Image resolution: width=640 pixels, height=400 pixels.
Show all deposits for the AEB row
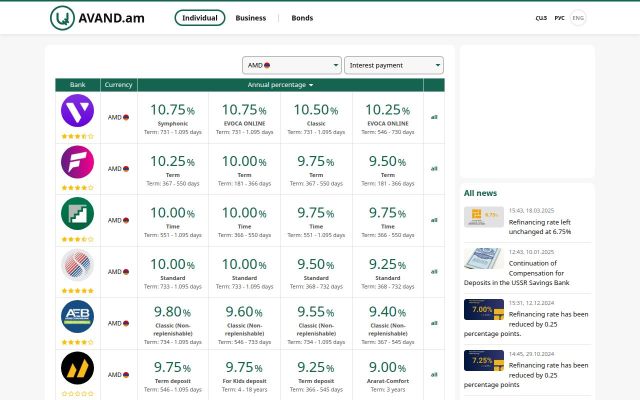[x=434, y=323]
